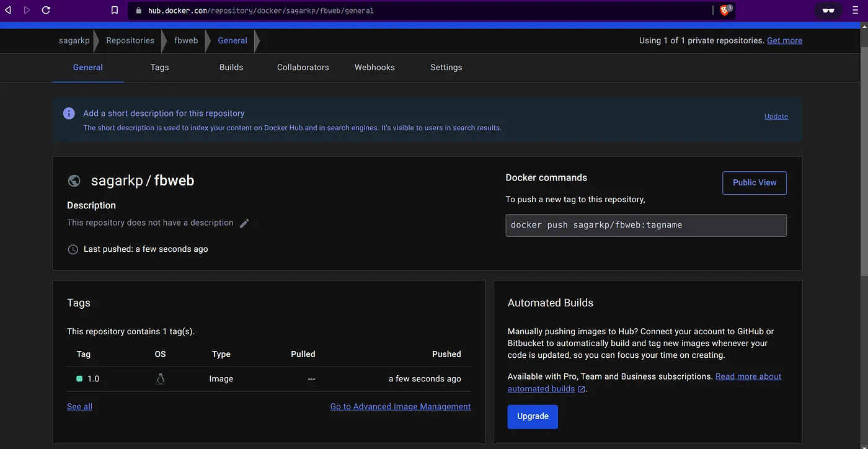Click the General breadcrumb

click(x=232, y=40)
